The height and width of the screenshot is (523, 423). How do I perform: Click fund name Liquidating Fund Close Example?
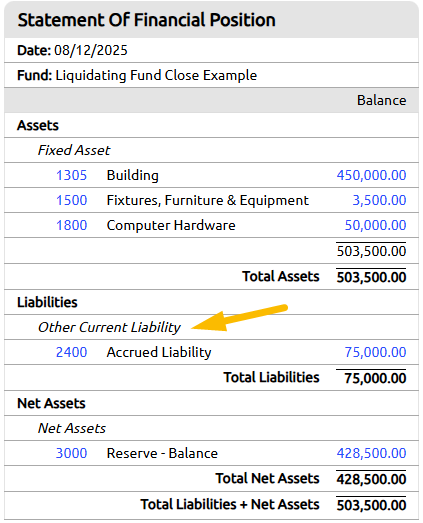click(156, 75)
